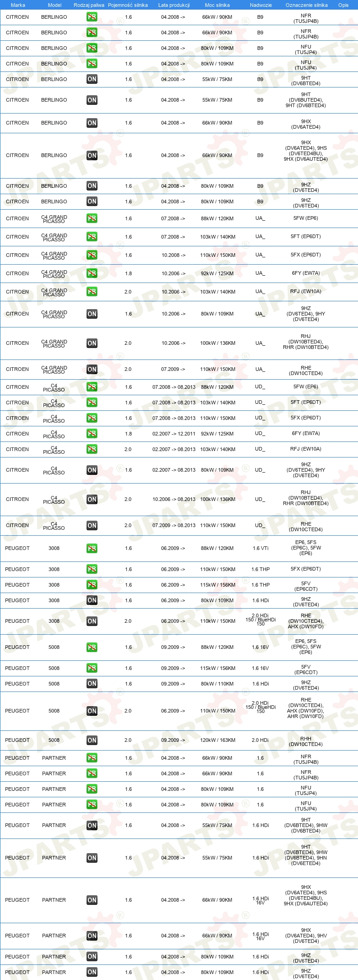Click PB icon for Peugeot 3008 1.6 VTi

pos(92,548)
